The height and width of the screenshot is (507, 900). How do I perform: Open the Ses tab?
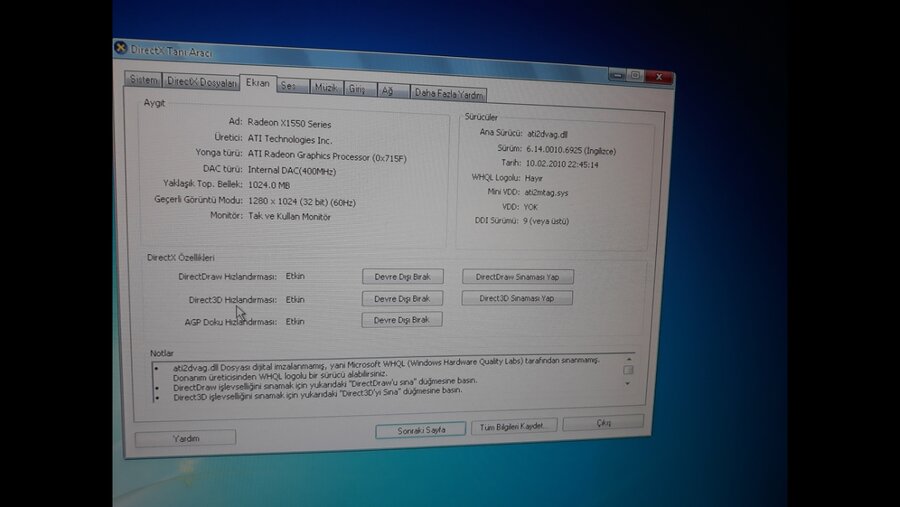tap(293, 86)
